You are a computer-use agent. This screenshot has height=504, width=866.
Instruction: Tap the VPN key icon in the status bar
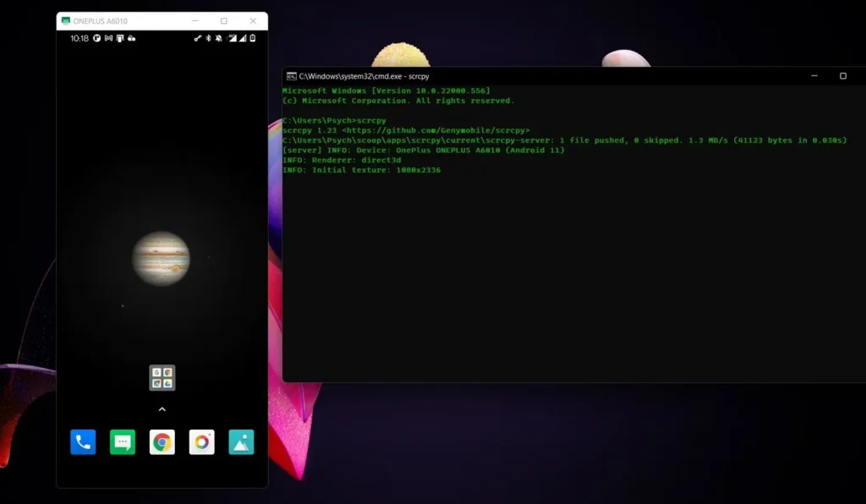tap(197, 38)
